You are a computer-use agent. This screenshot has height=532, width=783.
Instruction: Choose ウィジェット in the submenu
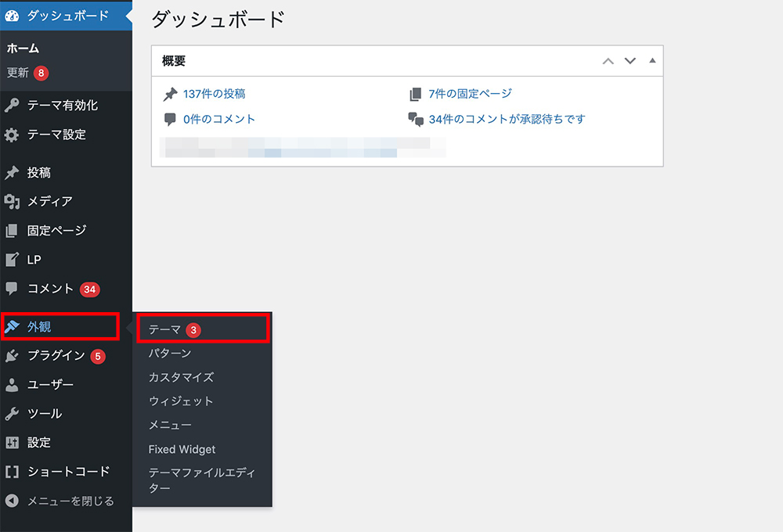coord(182,401)
